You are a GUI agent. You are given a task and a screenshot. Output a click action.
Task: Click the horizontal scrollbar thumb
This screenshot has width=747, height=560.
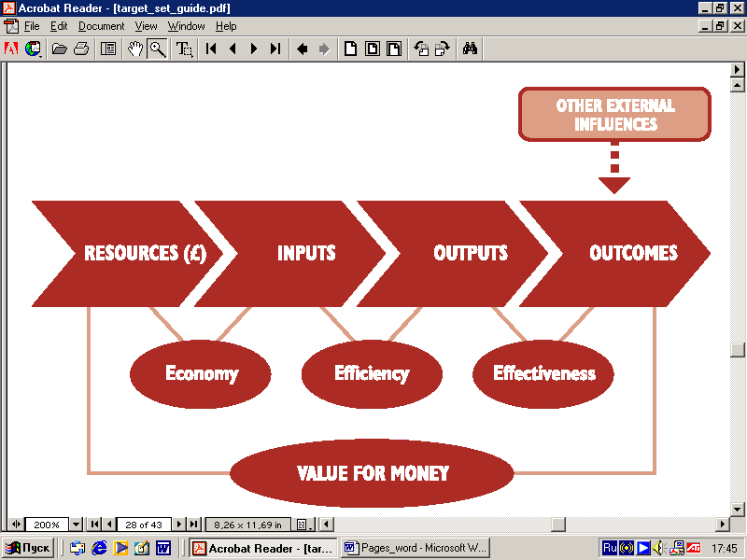click(x=558, y=525)
